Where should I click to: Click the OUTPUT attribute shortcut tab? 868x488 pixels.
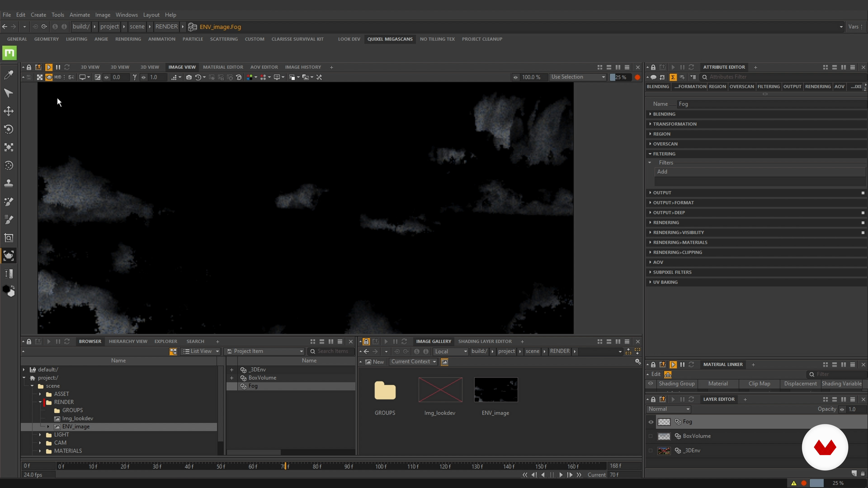pyautogui.click(x=792, y=87)
